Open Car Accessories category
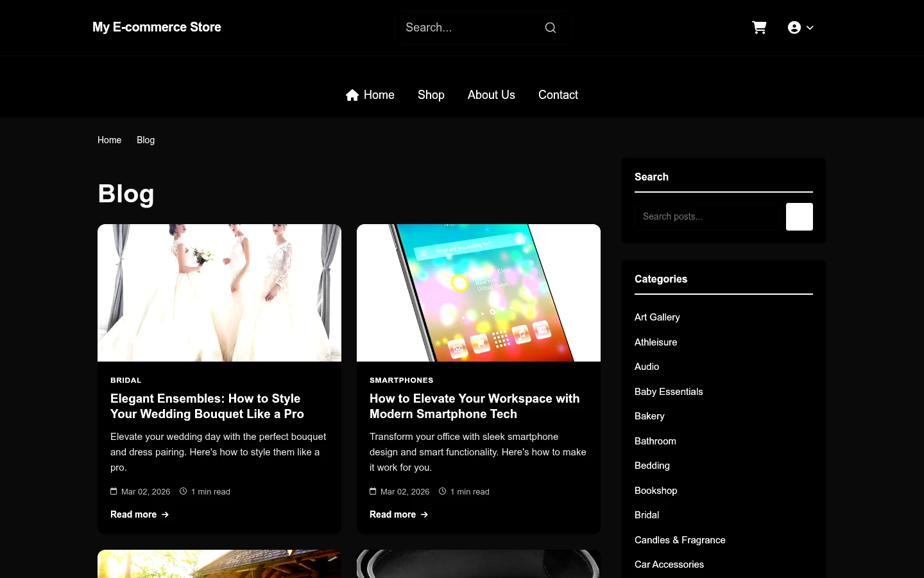Image resolution: width=924 pixels, height=578 pixels. pyautogui.click(x=669, y=565)
